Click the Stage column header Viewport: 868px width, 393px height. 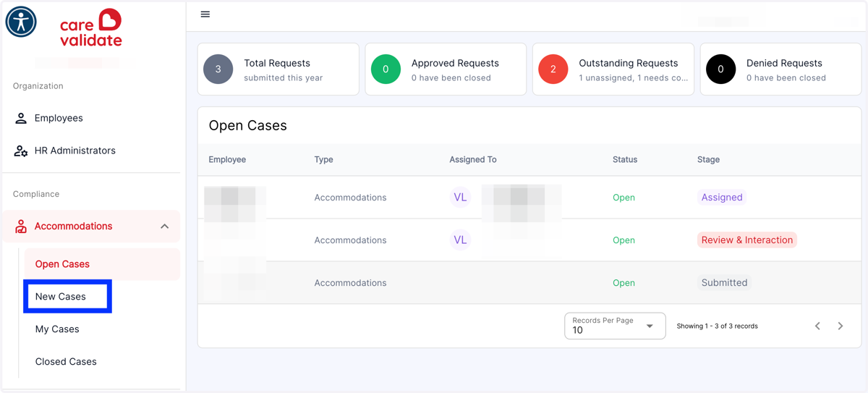coord(708,159)
